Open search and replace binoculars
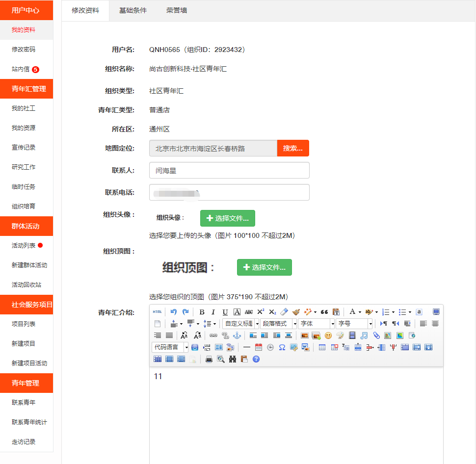The width and height of the screenshot is (476, 464). pos(233,360)
